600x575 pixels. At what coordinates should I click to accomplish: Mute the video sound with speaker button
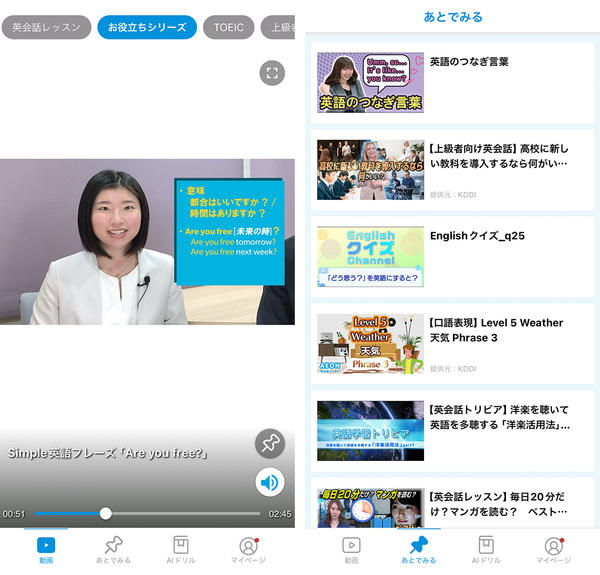[270, 482]
